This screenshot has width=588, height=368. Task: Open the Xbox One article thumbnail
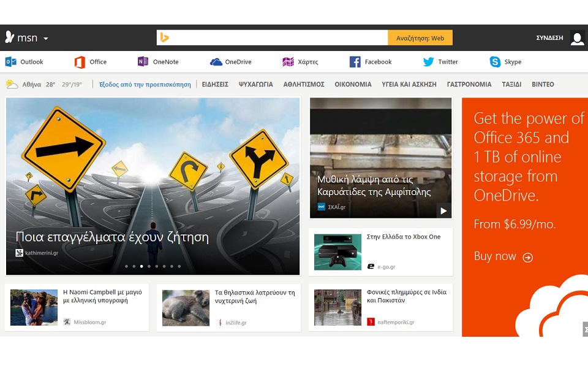(x=337, y=252)
